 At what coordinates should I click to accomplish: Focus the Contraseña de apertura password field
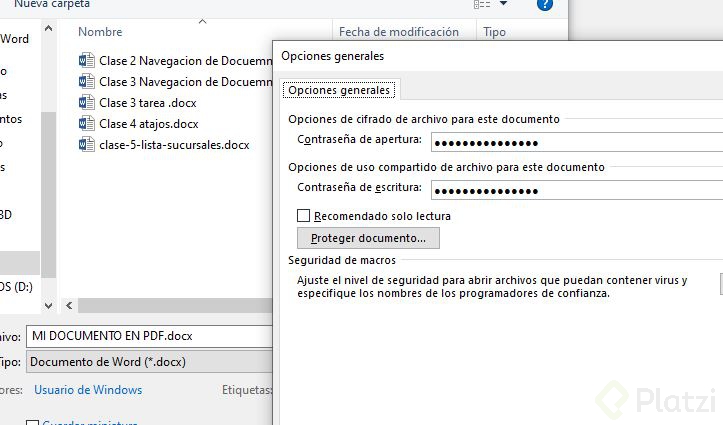[577, 142]
